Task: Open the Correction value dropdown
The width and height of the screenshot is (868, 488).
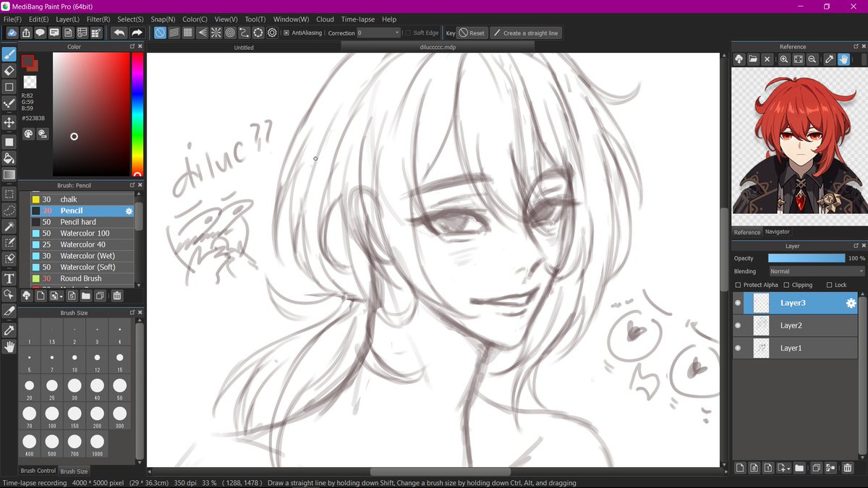Action: click(x=379, y=33)
